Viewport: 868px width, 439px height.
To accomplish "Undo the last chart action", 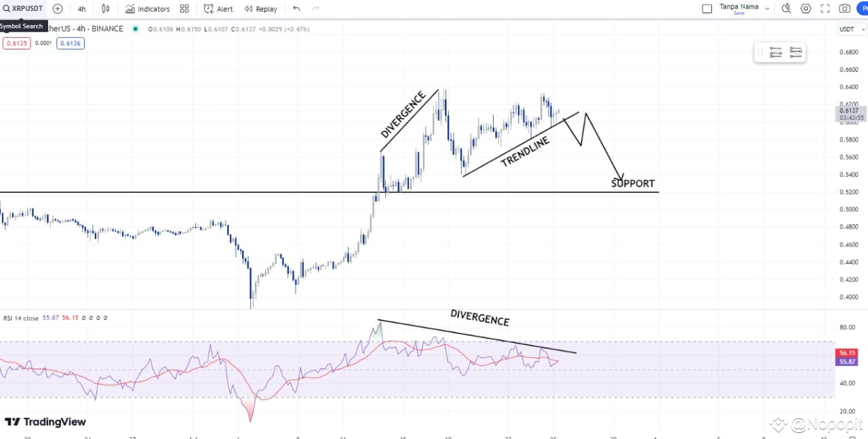I will click(x=296, y=9).
